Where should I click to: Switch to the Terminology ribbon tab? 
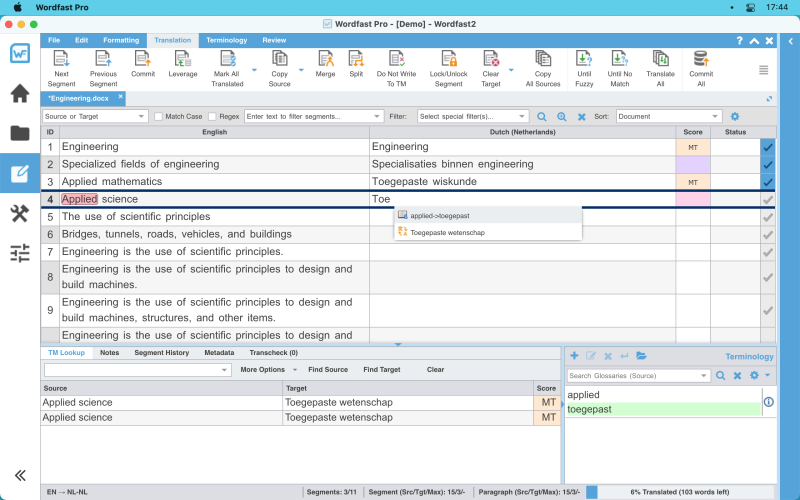click(x=227, y=40)
